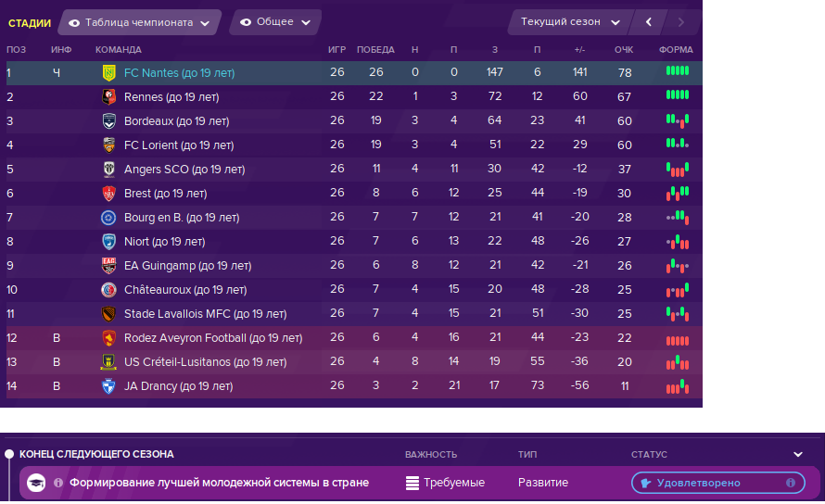The width and height of the screenshot is (825, 504).
Task: Open the СТАДИИ stages tab
Action: click(x=30, y=23)
